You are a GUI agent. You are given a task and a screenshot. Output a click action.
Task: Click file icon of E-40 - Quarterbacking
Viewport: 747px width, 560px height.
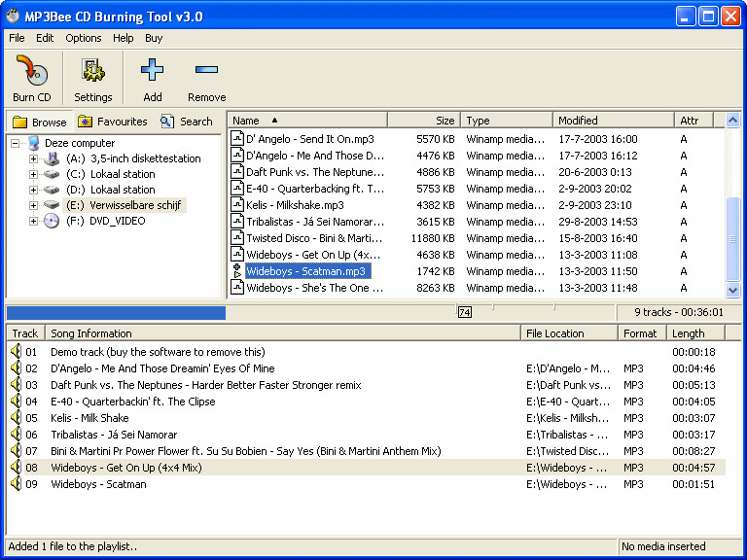click(237, 188)
